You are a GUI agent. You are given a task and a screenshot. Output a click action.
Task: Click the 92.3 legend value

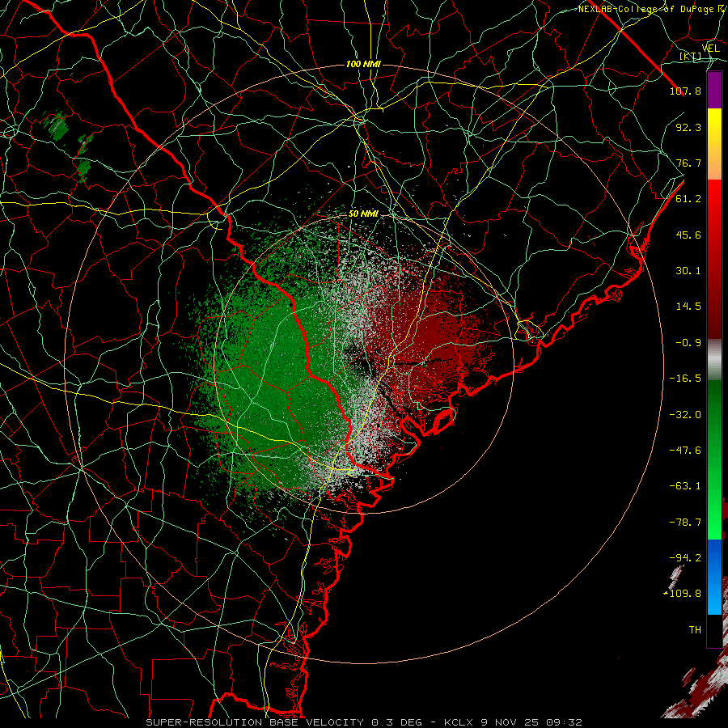(688, 127)
